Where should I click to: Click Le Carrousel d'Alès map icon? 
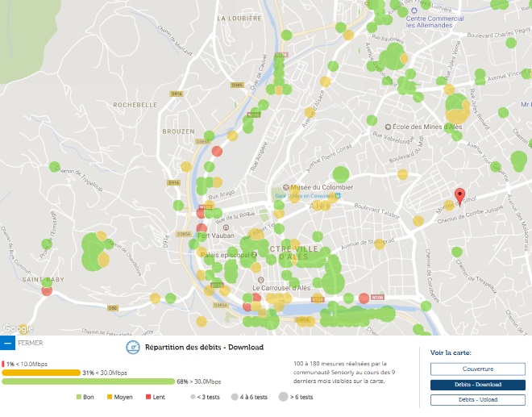(256, 288)
